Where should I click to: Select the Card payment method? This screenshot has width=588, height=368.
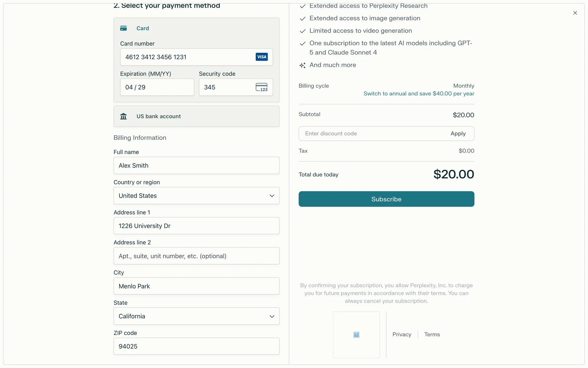click(143, 28)
